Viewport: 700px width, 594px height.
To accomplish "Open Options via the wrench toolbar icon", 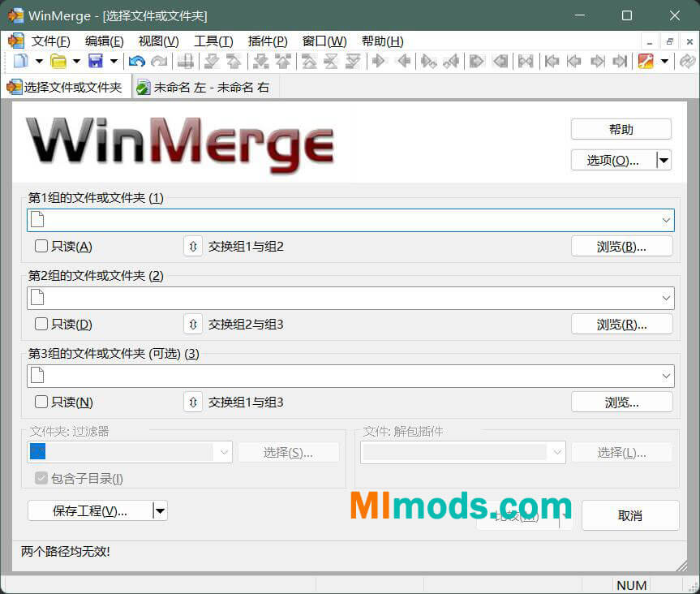I will coord(646,61).
